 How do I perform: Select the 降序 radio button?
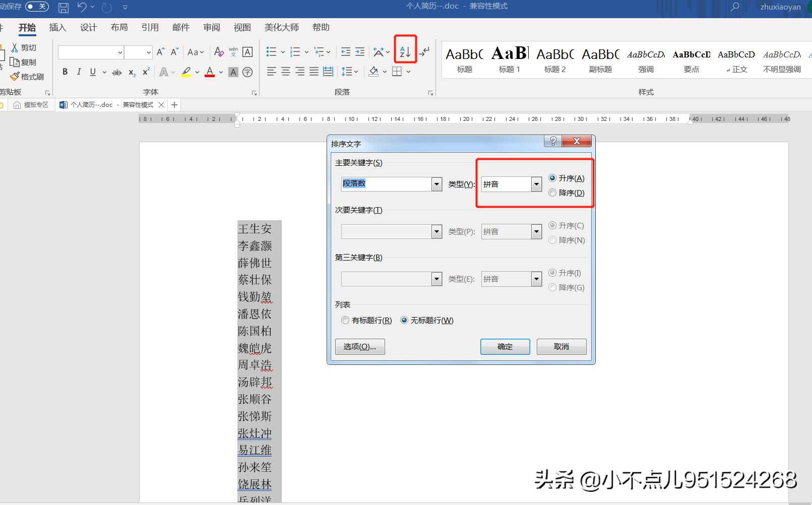pyautogui.click(x=552, y=193)
